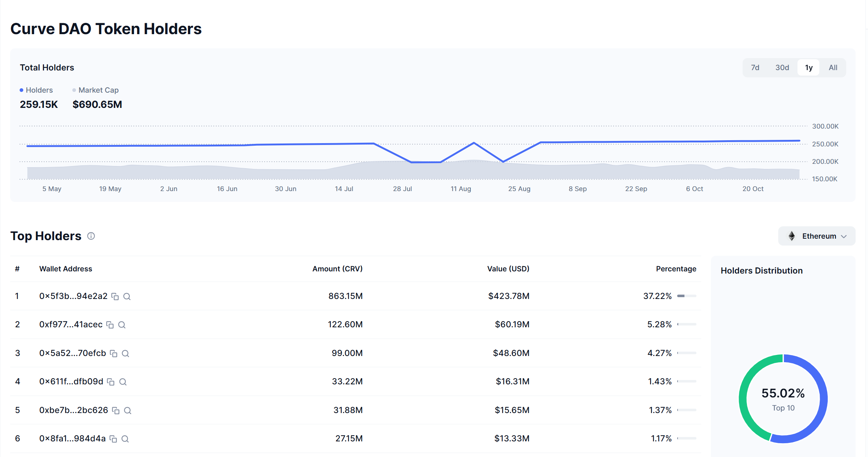Select the 30d time range
This screenshot has height=457, width=868.
pos(782,68)
